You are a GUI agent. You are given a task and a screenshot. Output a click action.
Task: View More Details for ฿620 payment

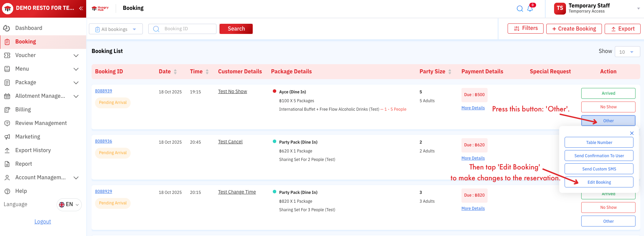(x=473, y=158)
